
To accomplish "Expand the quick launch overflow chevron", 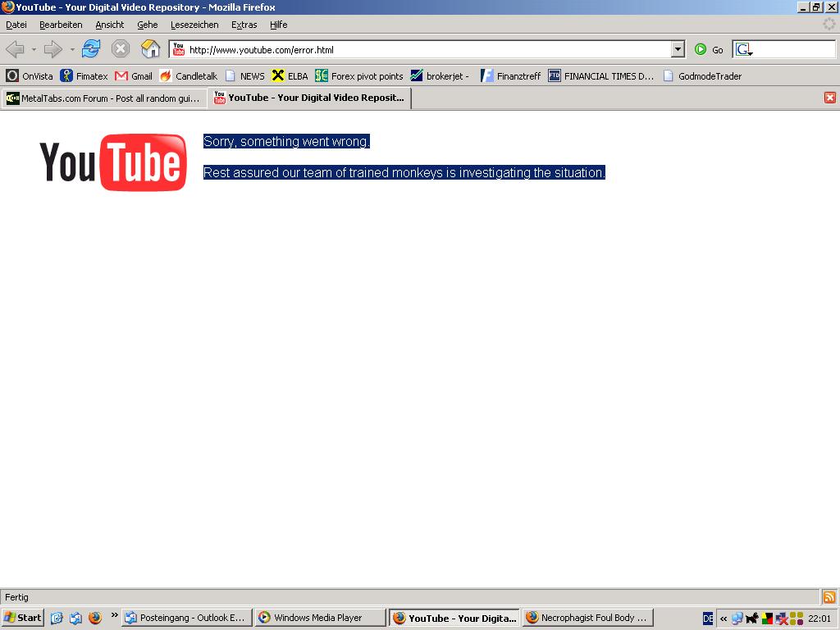I will coord(114,614).
